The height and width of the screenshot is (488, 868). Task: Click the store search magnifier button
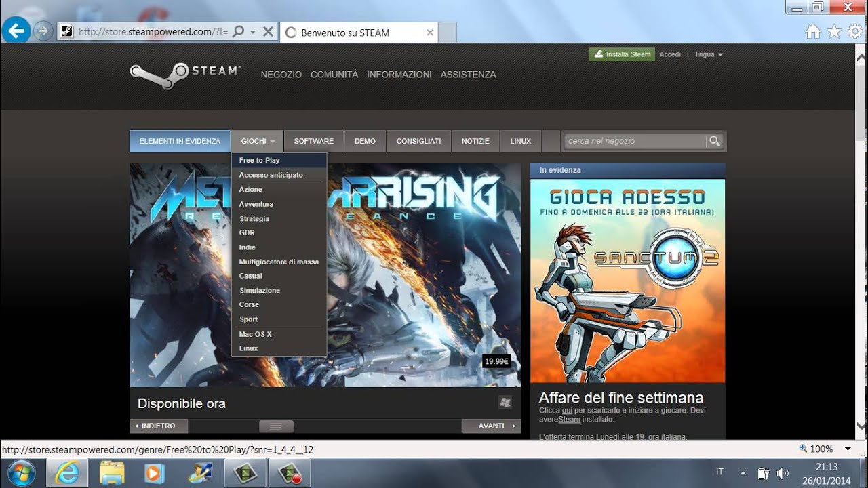point(714,141)
